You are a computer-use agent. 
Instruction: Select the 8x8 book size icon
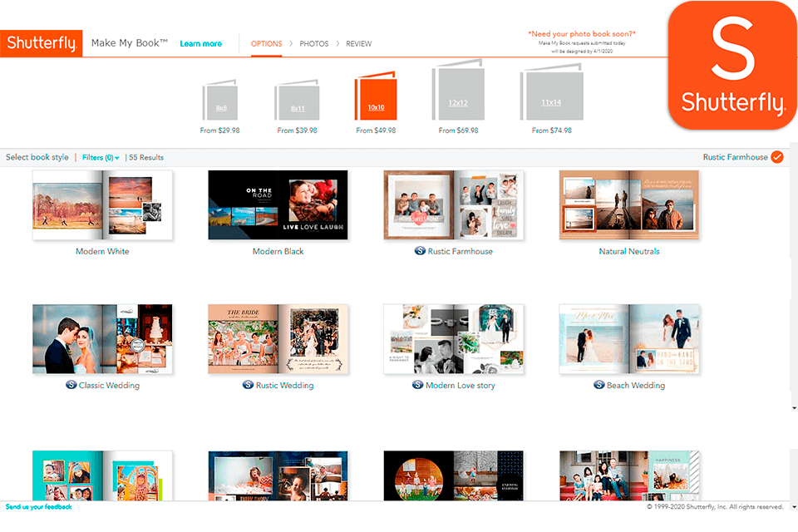coord(220,100)
